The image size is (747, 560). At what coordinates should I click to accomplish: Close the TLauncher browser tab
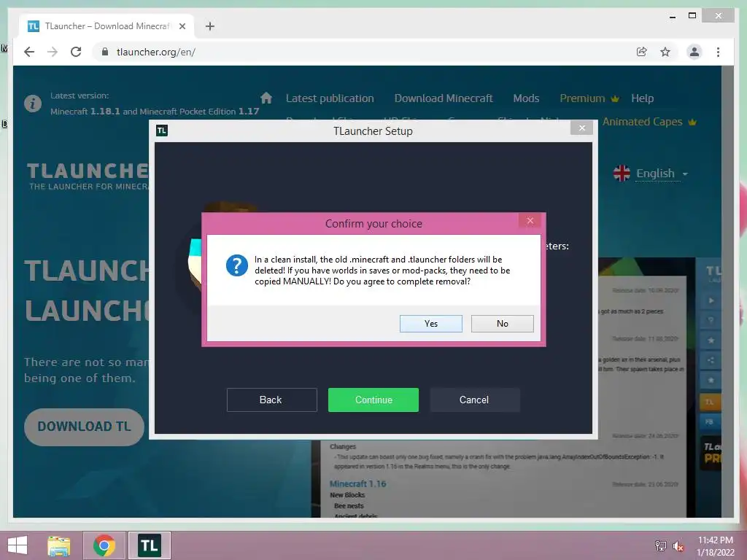(x=182, y=26)
